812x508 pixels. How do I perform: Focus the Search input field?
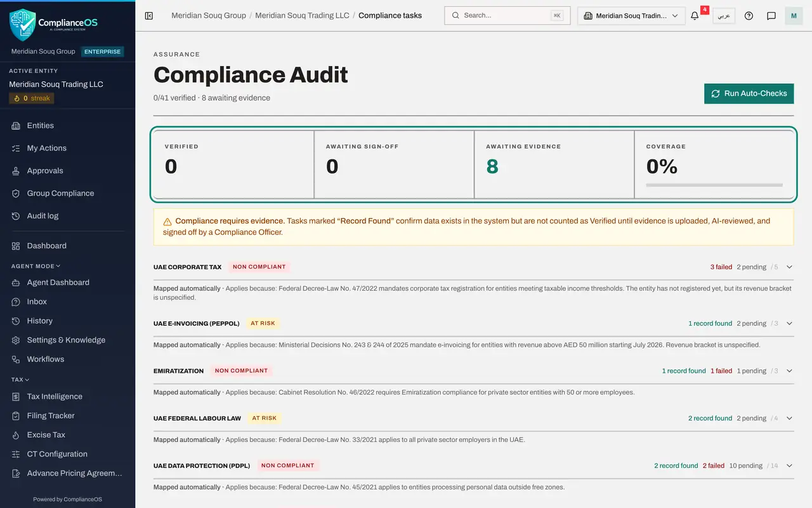[507, 16]
